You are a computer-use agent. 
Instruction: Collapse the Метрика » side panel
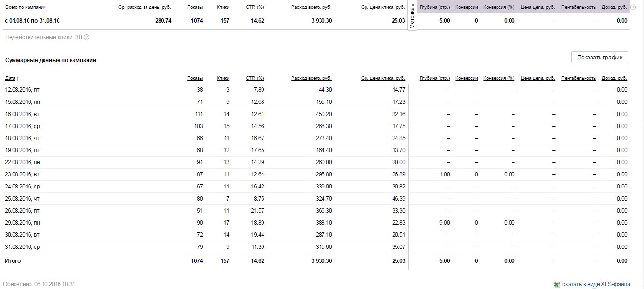click(412, 16)
